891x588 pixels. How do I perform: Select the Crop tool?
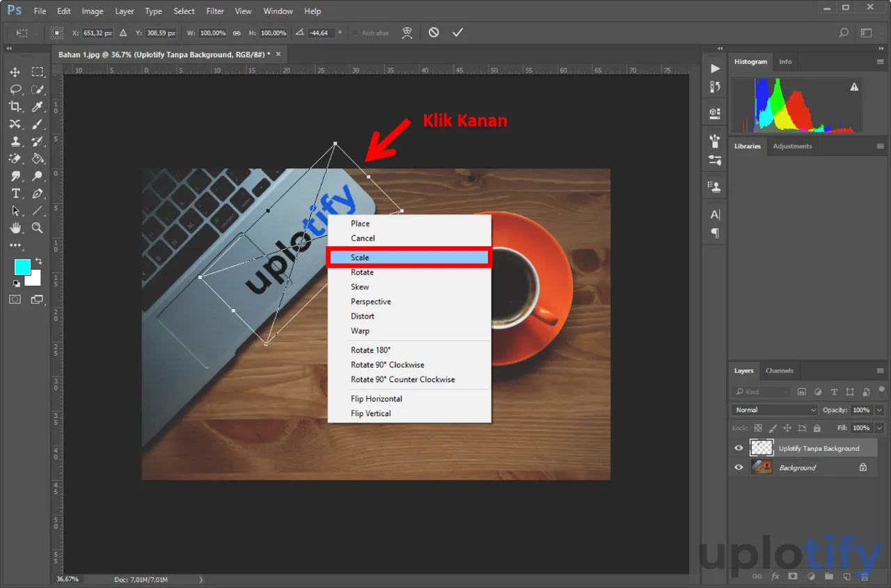click(15, 106)
